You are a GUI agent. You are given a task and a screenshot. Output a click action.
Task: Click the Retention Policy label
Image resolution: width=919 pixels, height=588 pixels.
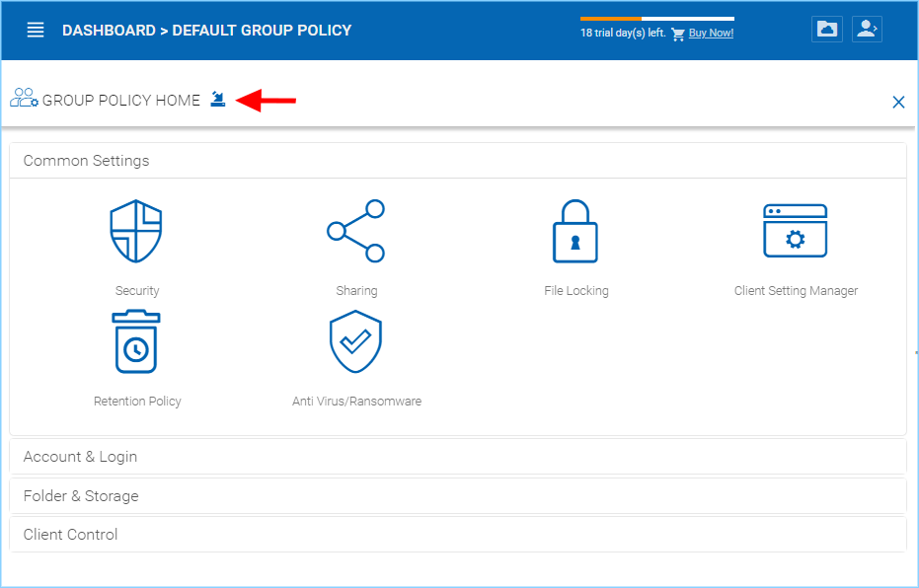tap(137, 402)
